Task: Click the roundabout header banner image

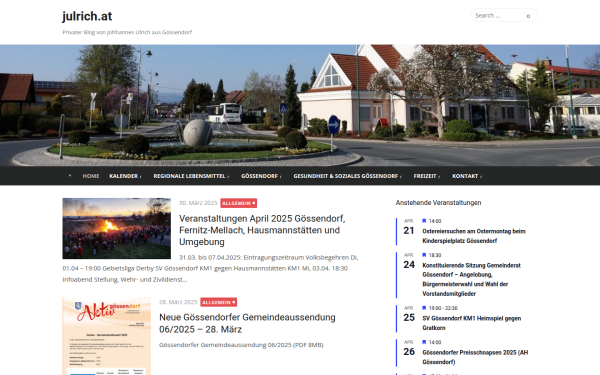Action: coord(300,105)
